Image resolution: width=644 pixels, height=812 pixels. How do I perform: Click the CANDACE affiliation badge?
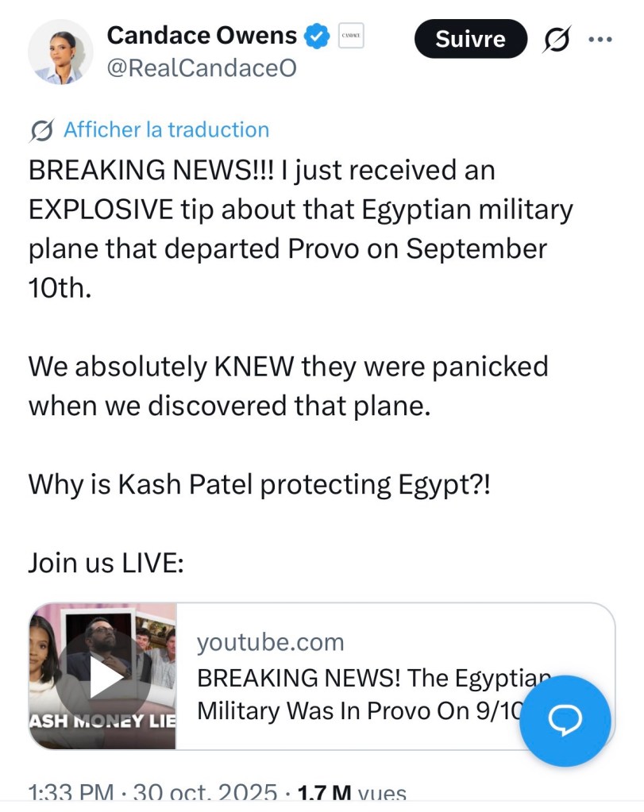point(351,36)
